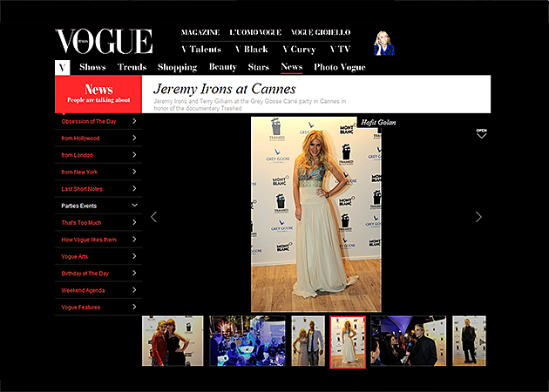Click the red News section header
Screen dimensions: 549x392
98,92
